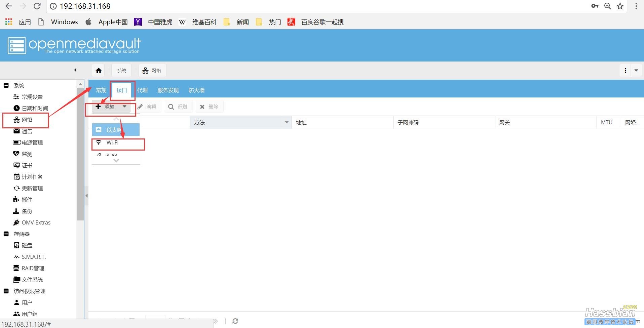Click the 识别 identify toolbar button

tap(178, 107)
